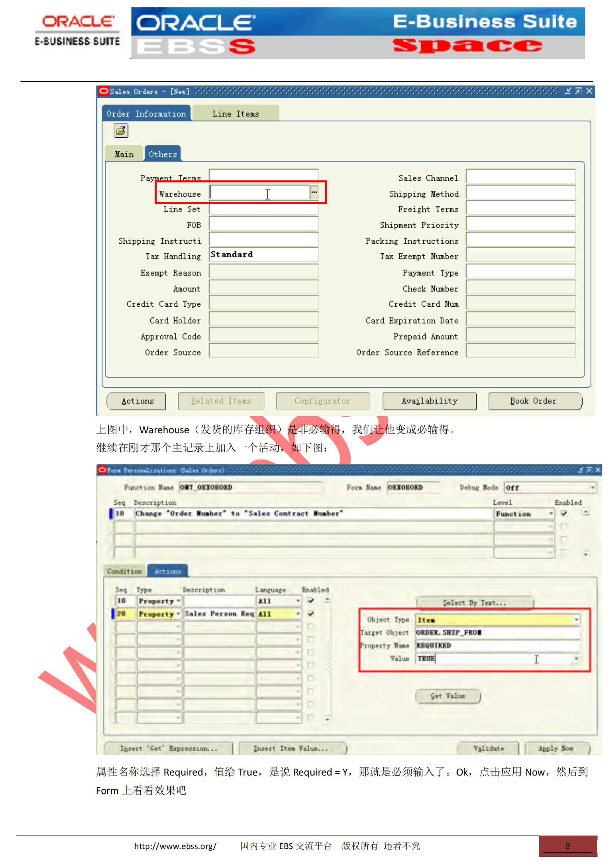Screen dimensions: 613x868
Task: Open the Type dropdown for action seq 20
Action: [x=179, y=613]
